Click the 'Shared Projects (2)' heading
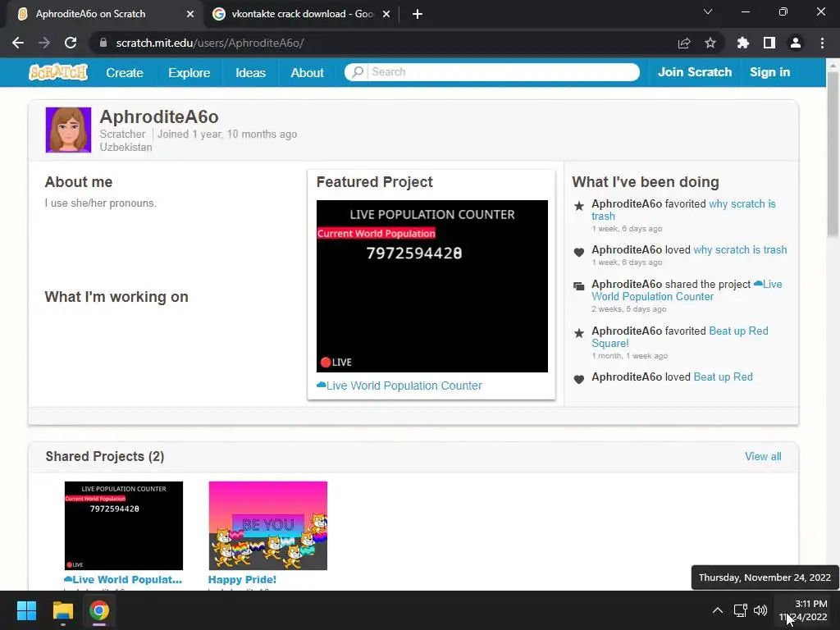 pos(105,456)
